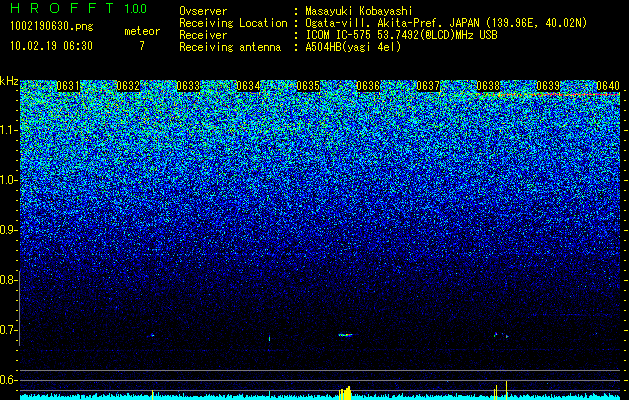
Task: Click the 0640 time marker
Action: point(608,86)
